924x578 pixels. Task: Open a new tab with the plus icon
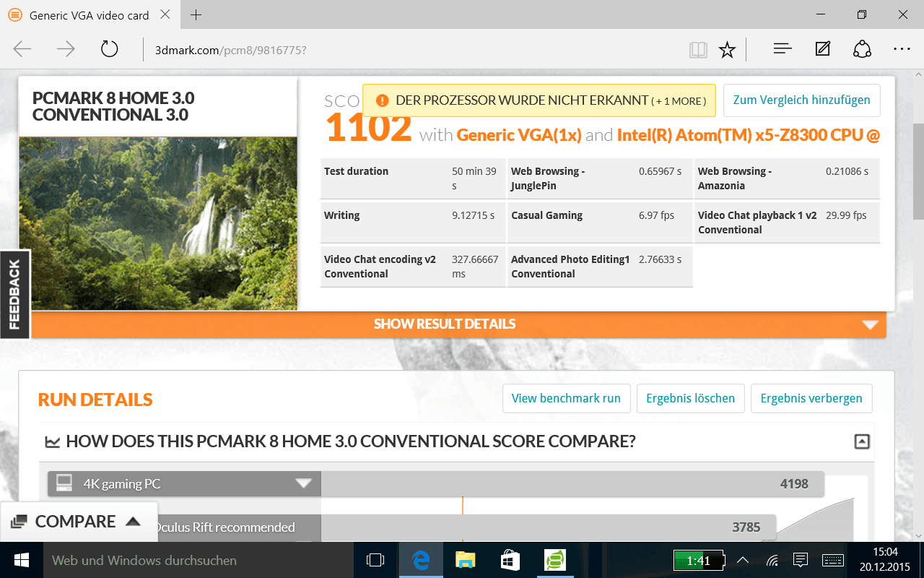[x=196, y=15]
